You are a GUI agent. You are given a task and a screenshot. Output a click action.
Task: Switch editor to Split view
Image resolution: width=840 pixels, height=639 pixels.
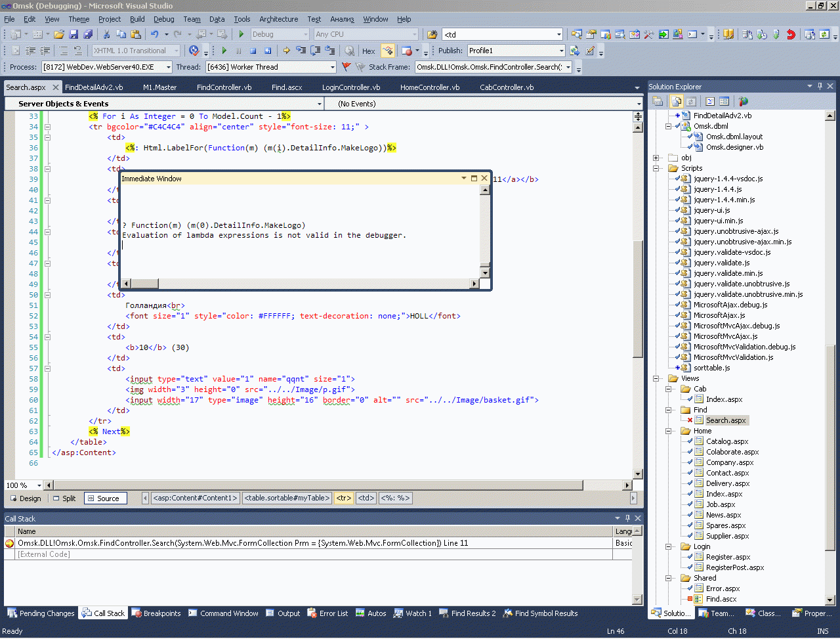point(64,498)
